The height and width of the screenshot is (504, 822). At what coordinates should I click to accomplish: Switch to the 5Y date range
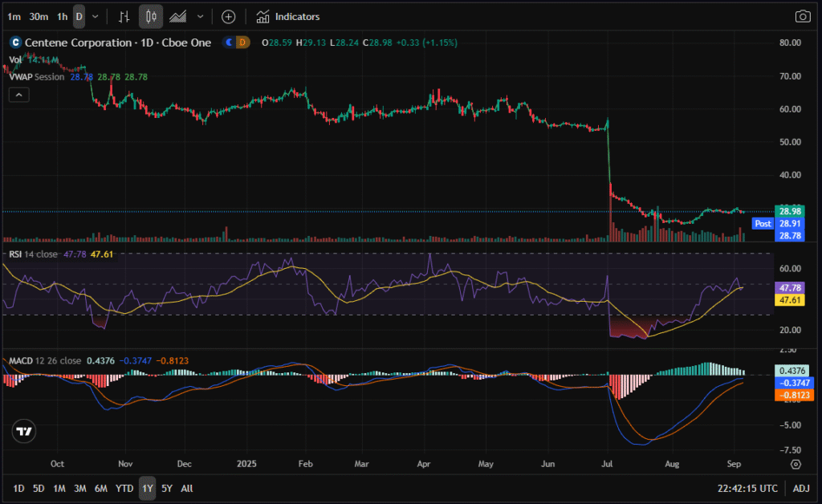tap(166, 488)
